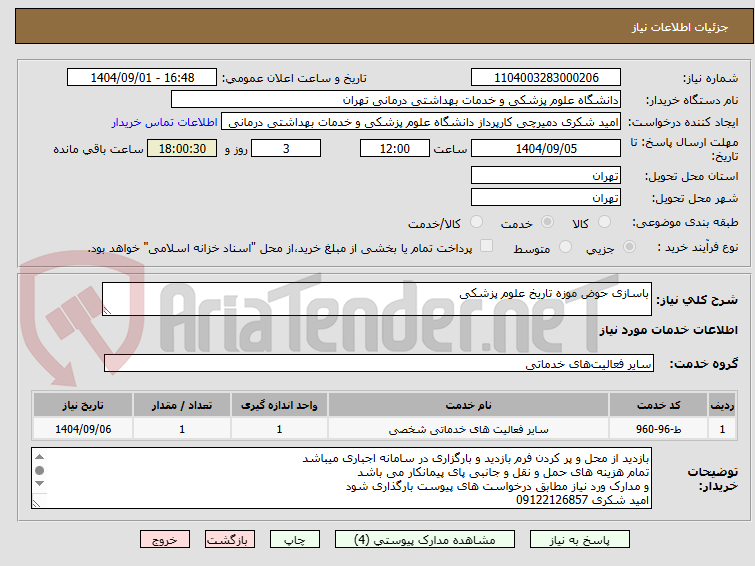The width and height of the screenshot is (755, 566).
Task: Click the کد خدمت column header
Action: coord(658,405)
